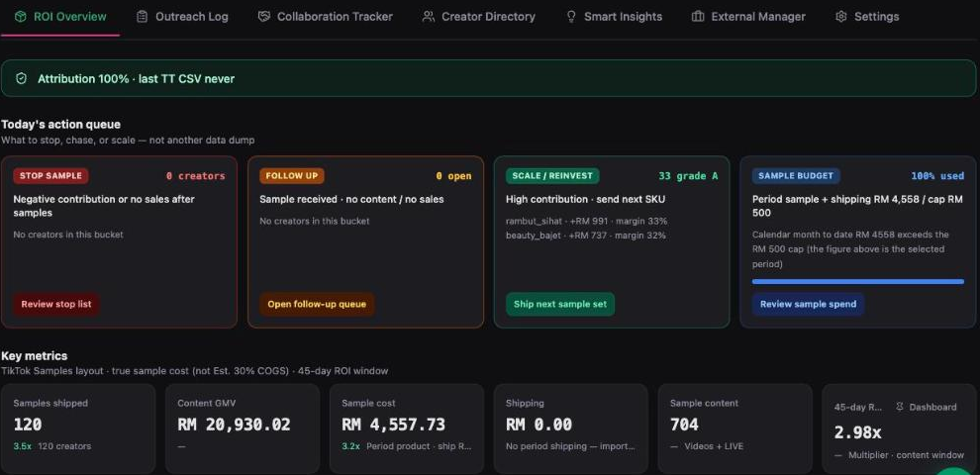Click the Sample content value 704
The width and height of the screenshot is (980, 475).
684,425
